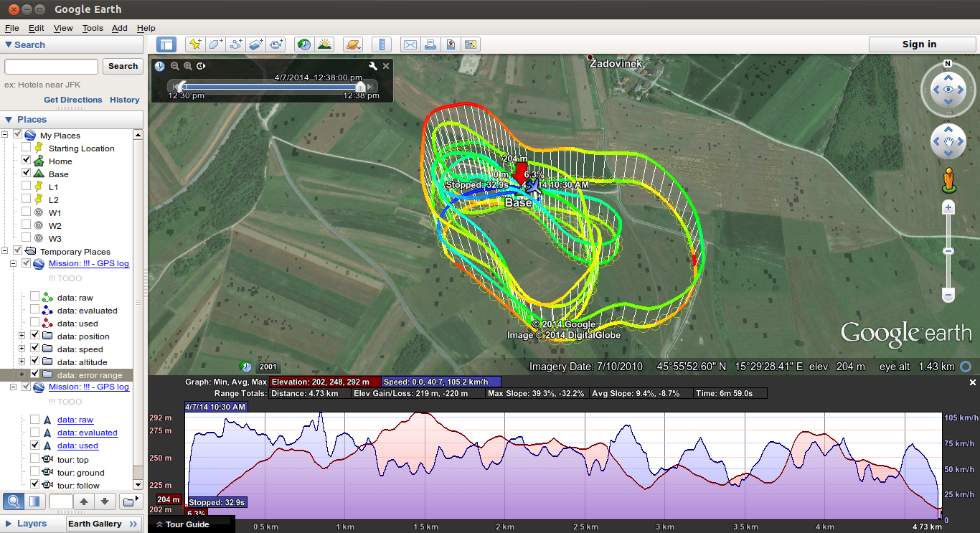This screenshot has height=533, width=980.
Task: Zoom out the time slider range
Action: (x=174, y=66)
